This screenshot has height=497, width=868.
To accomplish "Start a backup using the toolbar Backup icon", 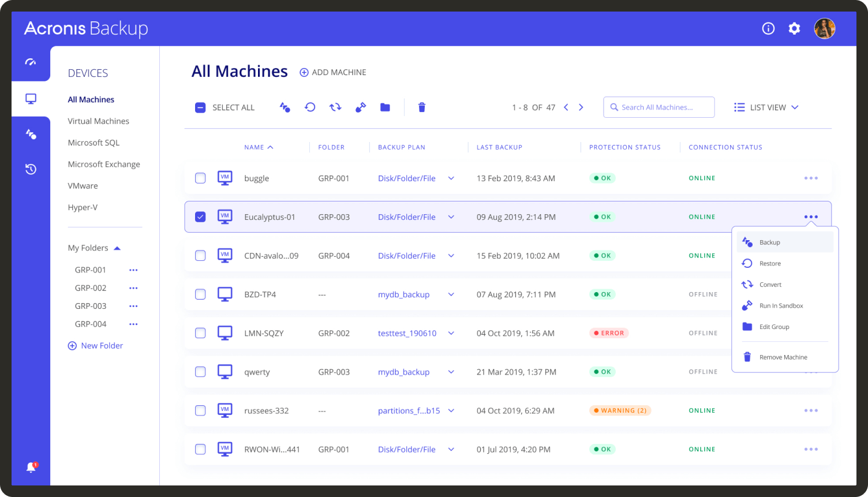I will [x=285, y=107].
